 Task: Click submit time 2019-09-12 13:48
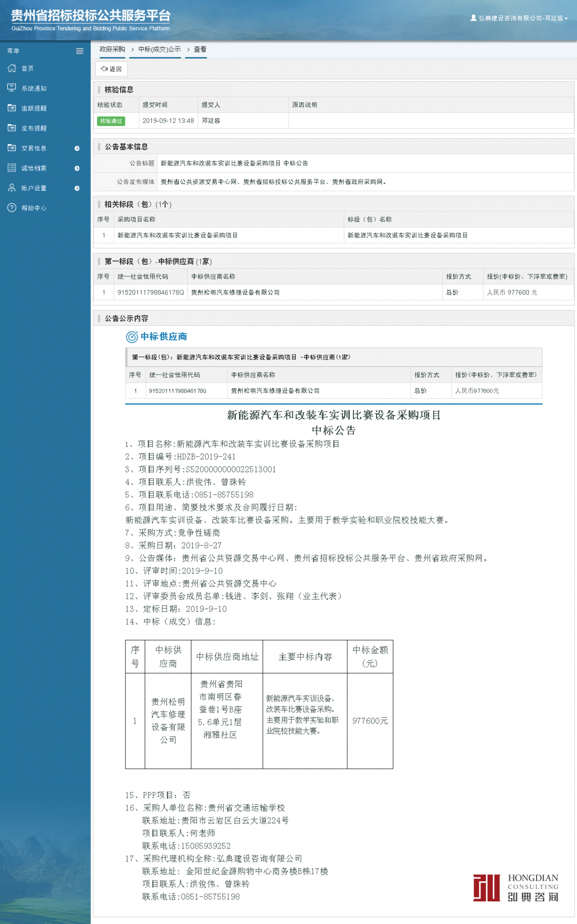[x=168, y=121]
